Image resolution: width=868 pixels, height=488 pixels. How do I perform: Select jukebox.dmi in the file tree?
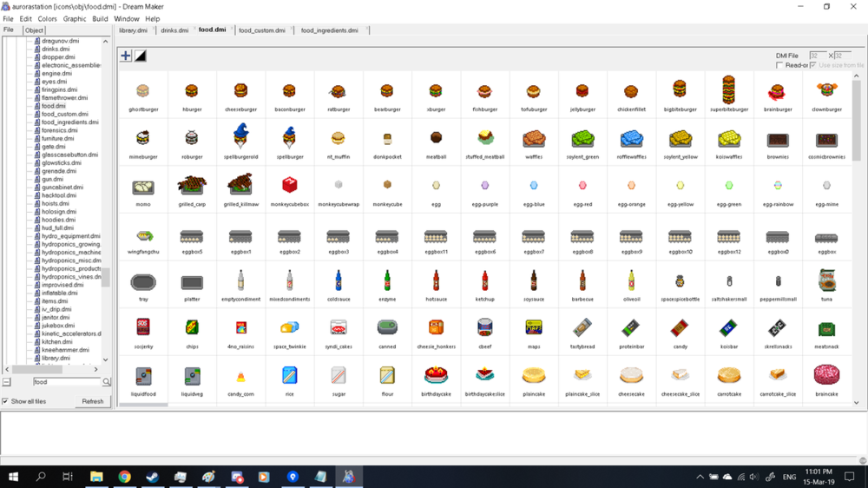(58, 326)
